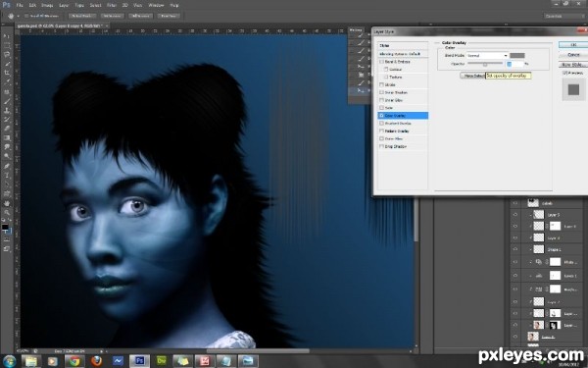Enable Satin style checkbox

pos(382,108)
